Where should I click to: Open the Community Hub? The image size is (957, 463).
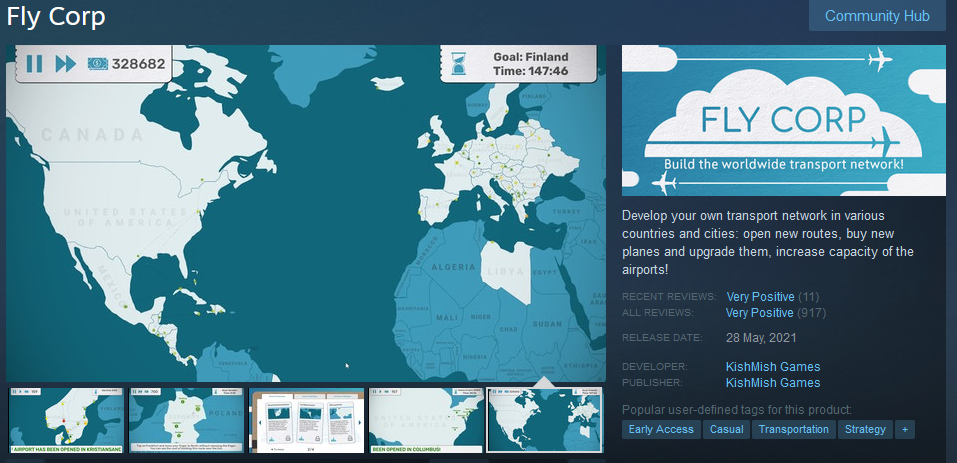coord(877,16)
